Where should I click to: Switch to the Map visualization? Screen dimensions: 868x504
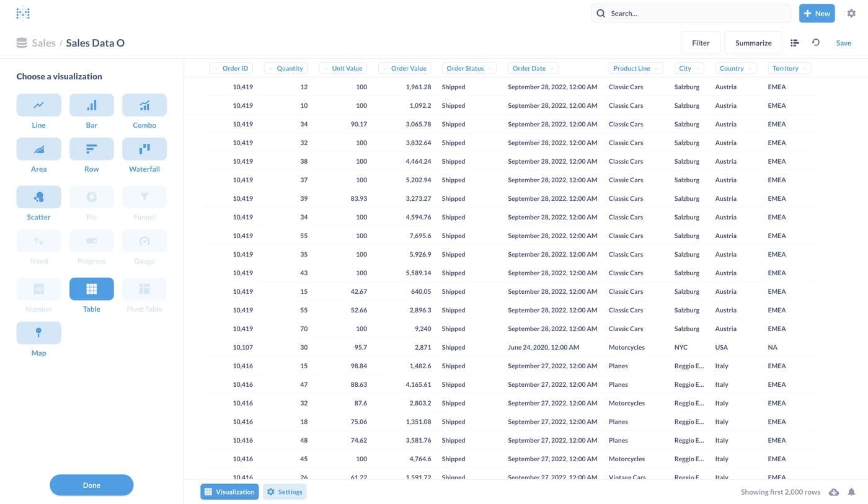pyautogui.click(x=38, y=333)
